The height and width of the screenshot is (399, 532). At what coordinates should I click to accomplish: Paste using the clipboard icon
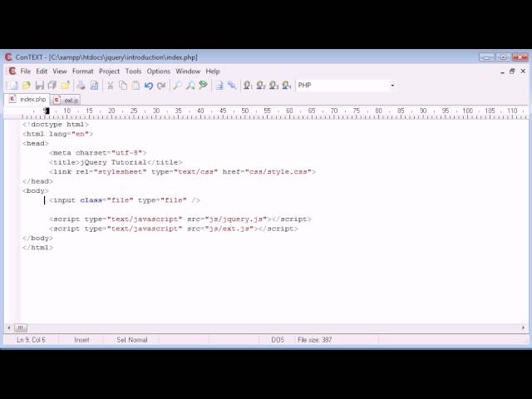tap(135, 85)
